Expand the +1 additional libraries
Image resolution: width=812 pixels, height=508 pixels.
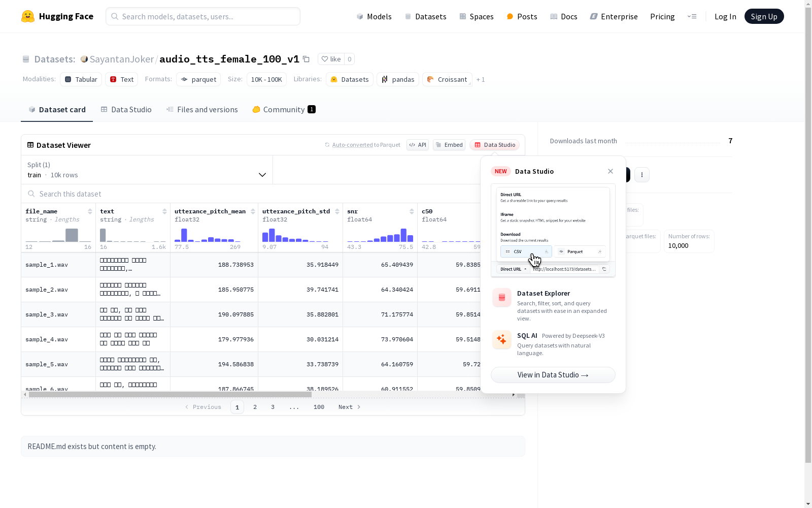[x=481, y=79]
